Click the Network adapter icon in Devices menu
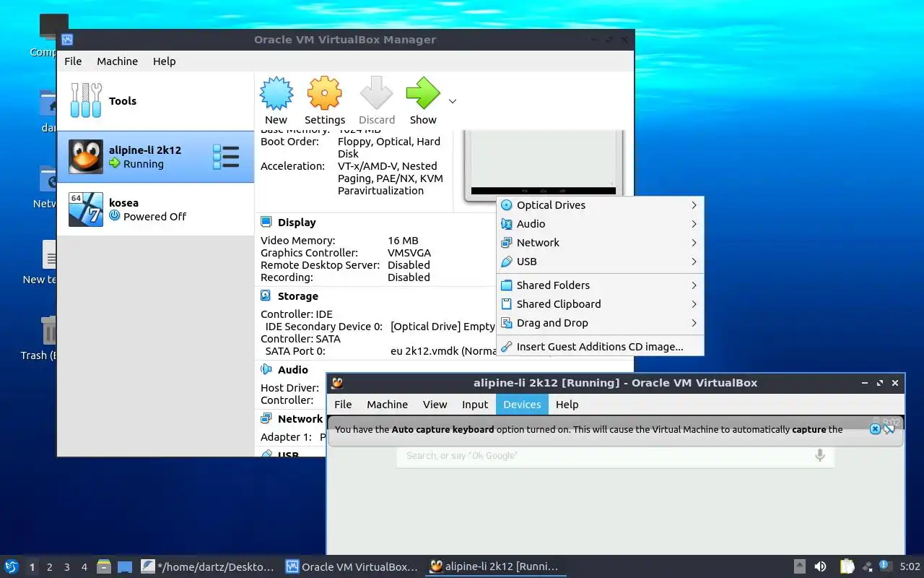The width and height of the screenshot is (924, 578). pos(506,243)
